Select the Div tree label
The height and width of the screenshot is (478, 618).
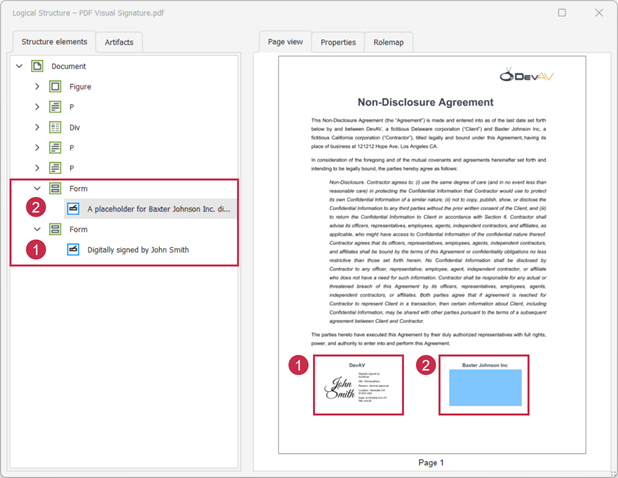tap(74, 128)
